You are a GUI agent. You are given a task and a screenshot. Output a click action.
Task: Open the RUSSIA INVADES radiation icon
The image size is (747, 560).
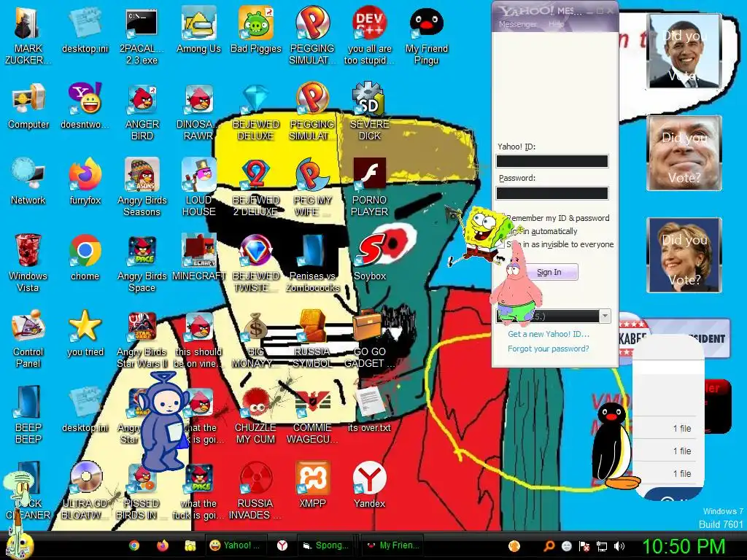[x=256, y=490]
